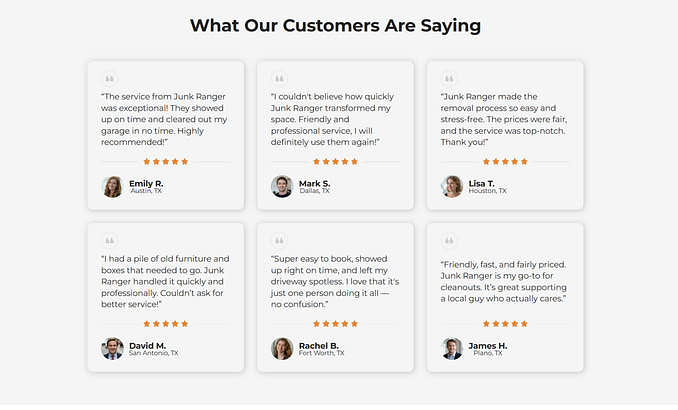Image resolution: width=678 pixels, height=410 pixels.
Task: Click the quote icon in Mark S.'s testimonial
Action: (280, 78)
